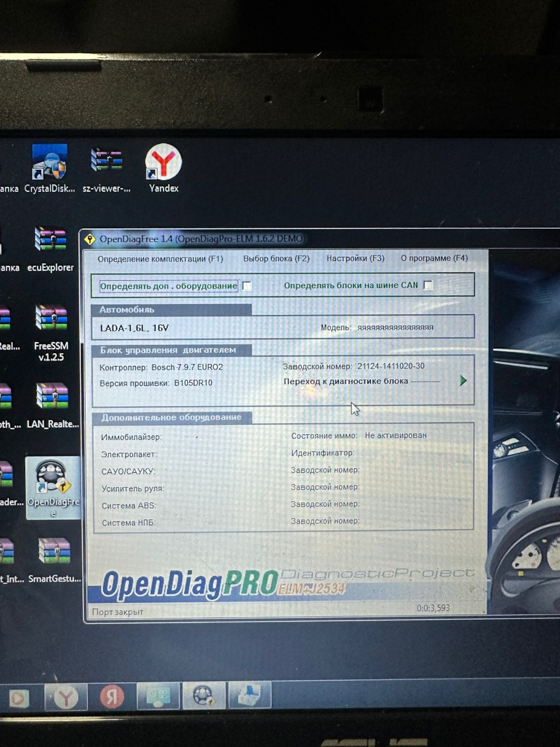
Task: Click the Система НПБ row label
Action: pos(129,523)
